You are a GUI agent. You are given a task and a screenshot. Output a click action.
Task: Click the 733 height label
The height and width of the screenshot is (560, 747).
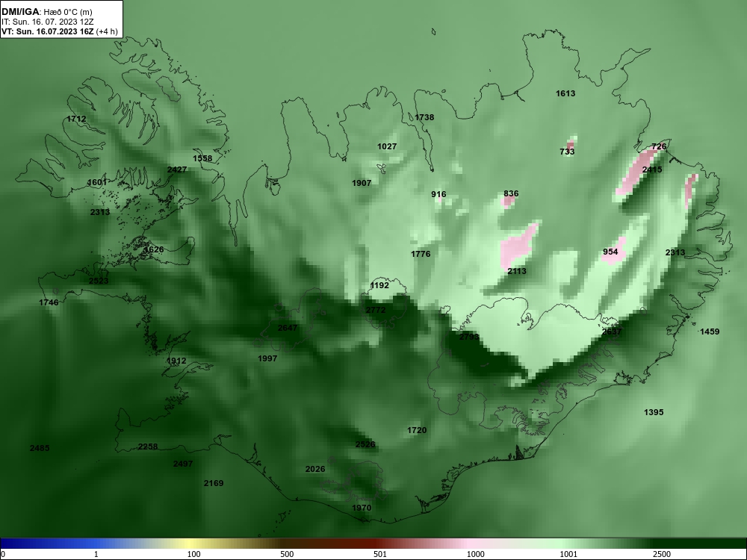click(567, 152)
